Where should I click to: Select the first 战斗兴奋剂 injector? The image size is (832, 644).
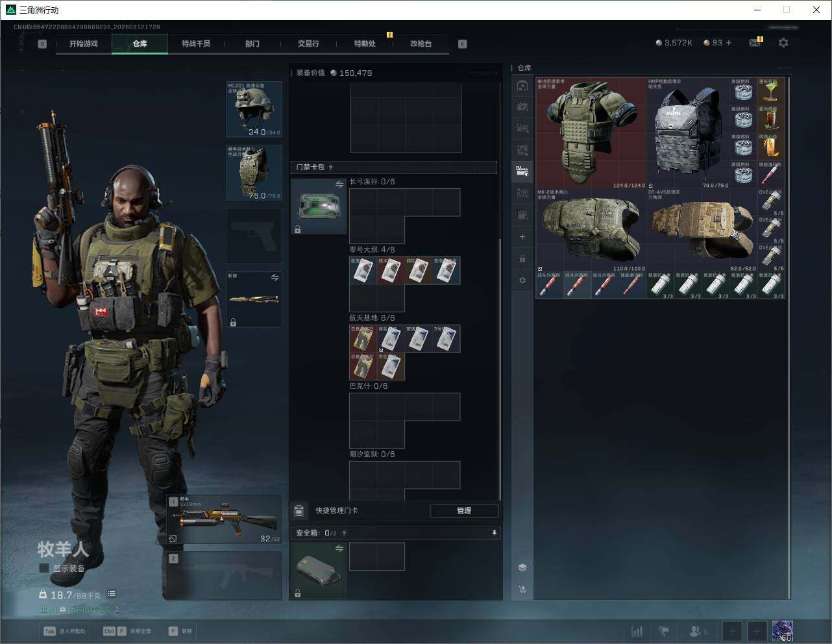pyautogui.click(x=550, y=285)
